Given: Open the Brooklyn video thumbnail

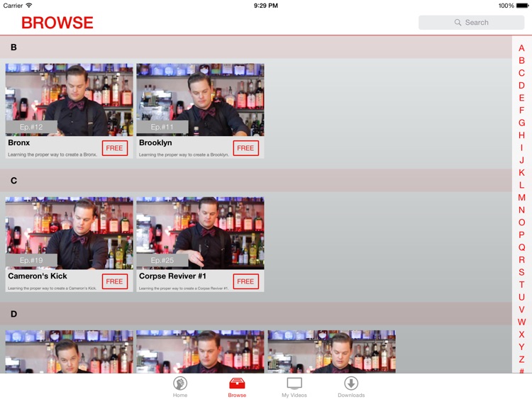Looking at the screenshot, I should tap(200, 100).
